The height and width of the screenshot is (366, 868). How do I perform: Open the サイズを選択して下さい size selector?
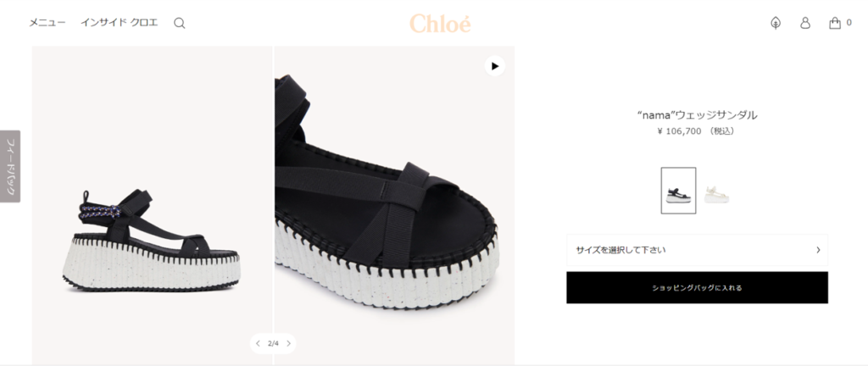click(x=697, y=250)
